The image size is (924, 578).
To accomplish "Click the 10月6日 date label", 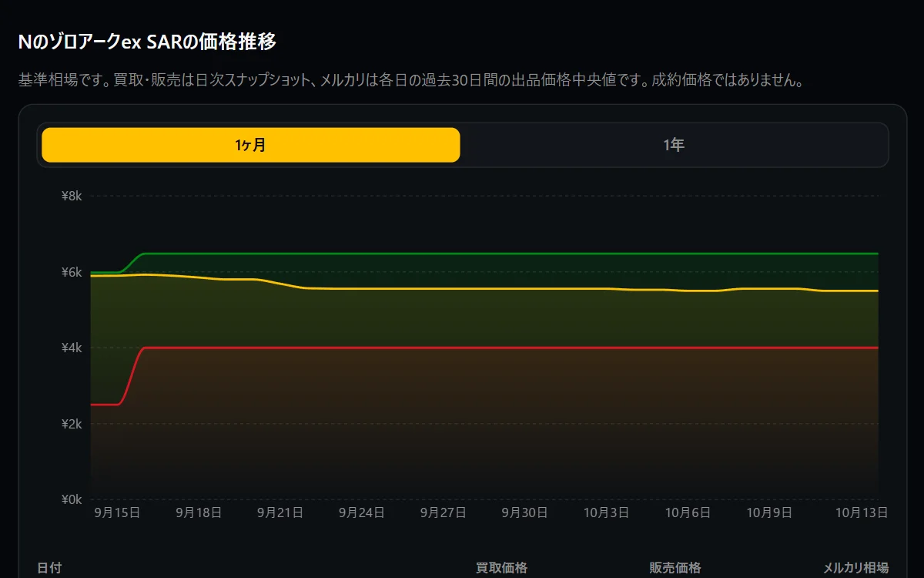I will coord(688,512).
